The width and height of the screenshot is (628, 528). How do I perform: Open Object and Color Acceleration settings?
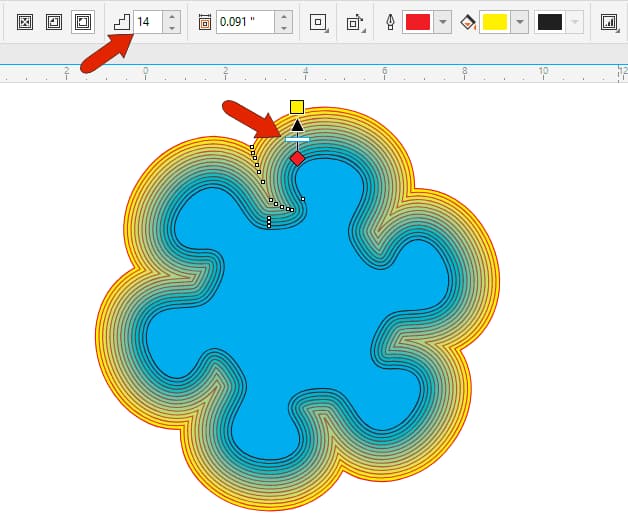pyautogui.click(x=609, y=21)
